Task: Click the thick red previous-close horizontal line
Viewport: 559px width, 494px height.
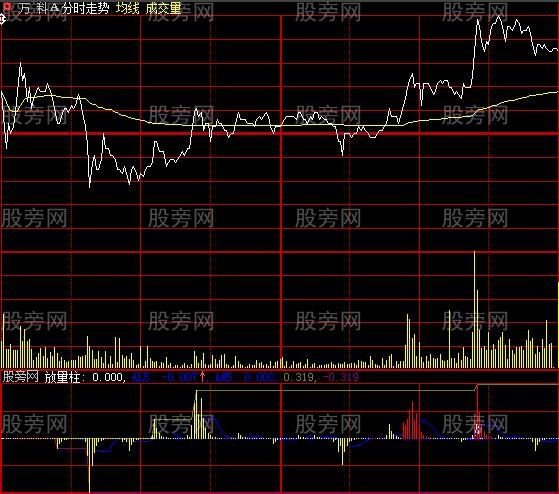Action: tap(280, 134)
